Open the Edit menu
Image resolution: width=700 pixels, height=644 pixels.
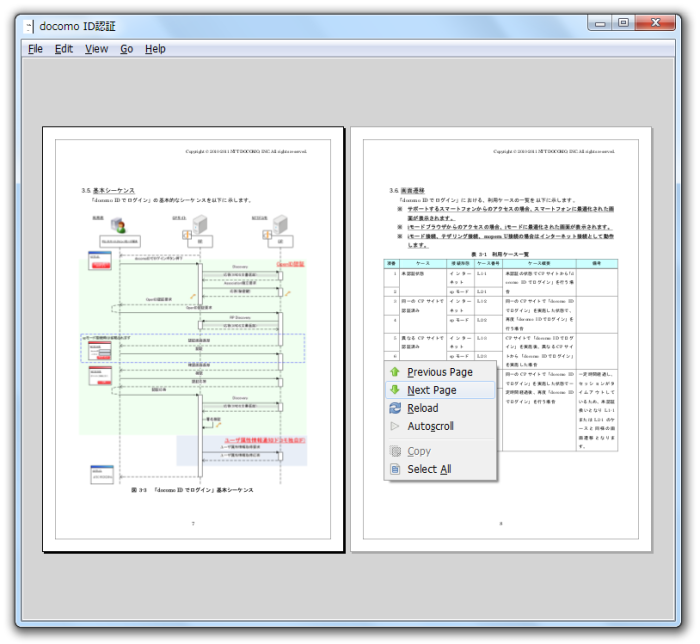tap(64, 49)
